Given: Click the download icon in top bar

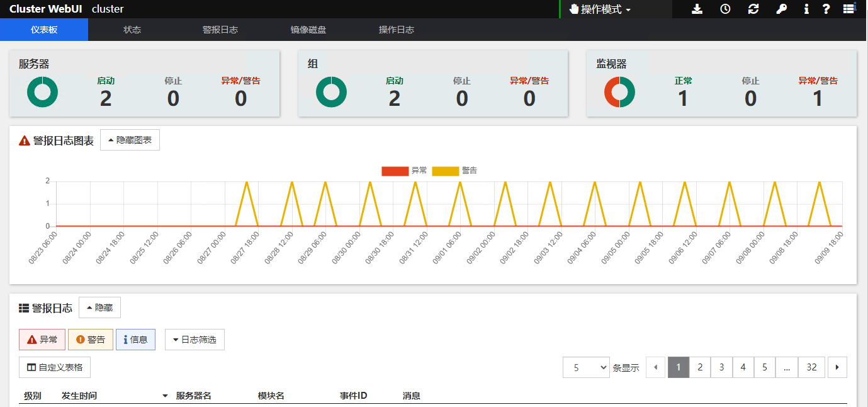Looking at the screenshot, I should click(697, 9).
